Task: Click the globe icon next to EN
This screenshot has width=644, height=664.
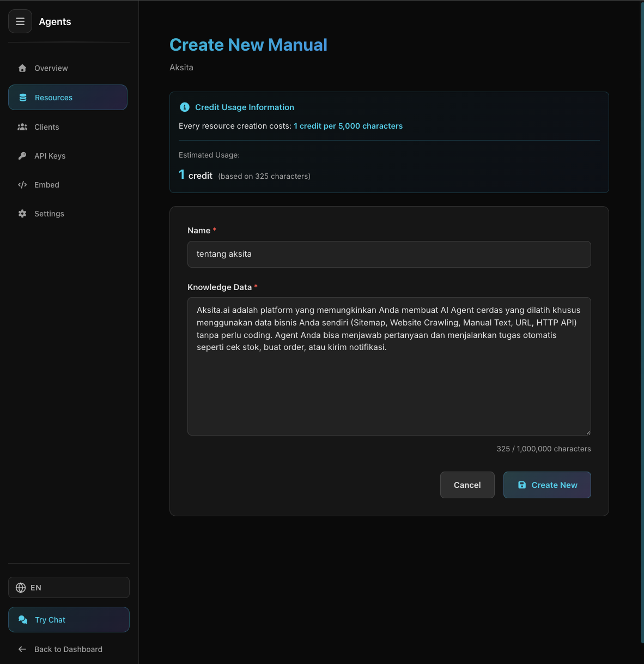Action: click(x=20, y=587)
